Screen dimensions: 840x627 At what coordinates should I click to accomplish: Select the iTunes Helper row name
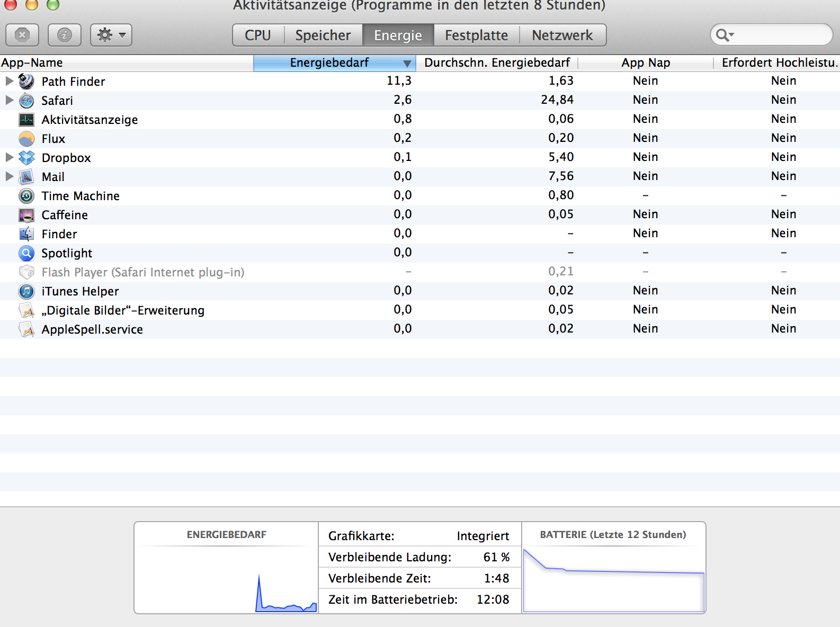point(80,291)
